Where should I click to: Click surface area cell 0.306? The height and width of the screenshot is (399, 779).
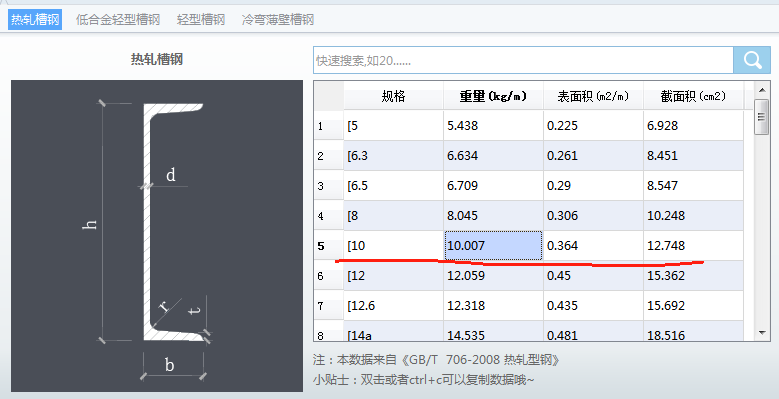pyautogui.click(x=593, y=216)
